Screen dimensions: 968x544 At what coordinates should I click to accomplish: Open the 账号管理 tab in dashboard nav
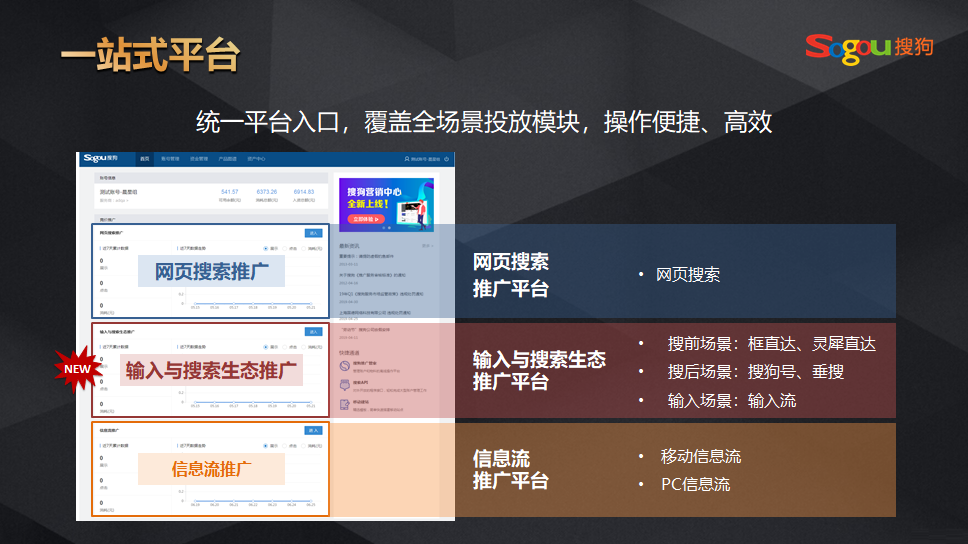pyautogui.click(x=170, y=159)
